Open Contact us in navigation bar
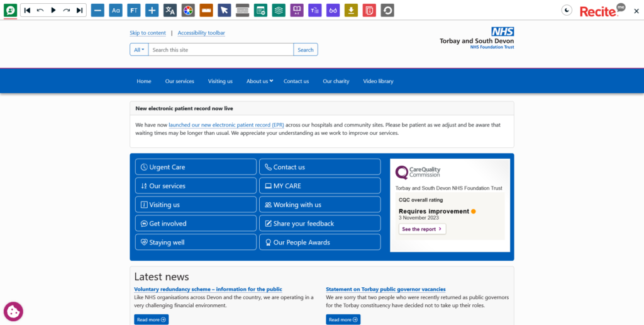 (296, 81)
